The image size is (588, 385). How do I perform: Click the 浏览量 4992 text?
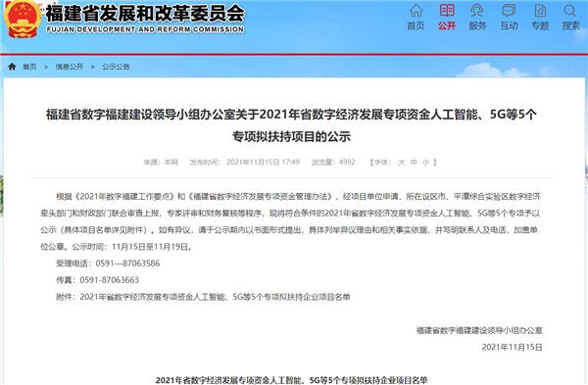(x=333, y=163)
